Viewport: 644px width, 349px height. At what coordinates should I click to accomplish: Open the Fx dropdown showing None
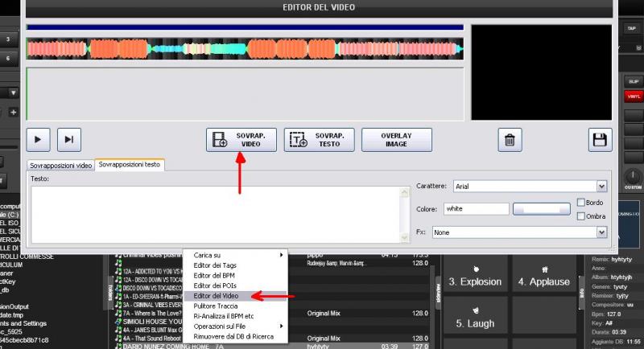(601, 232)
